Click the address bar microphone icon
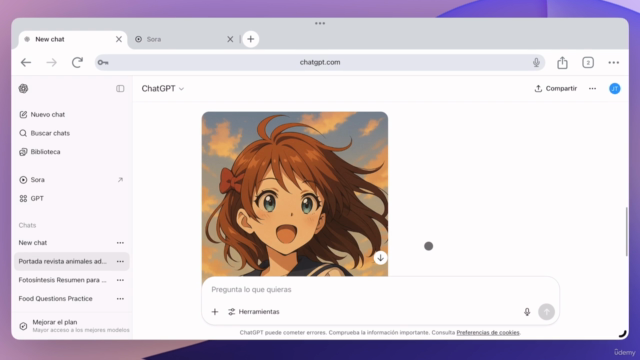 tap(536, 62)
